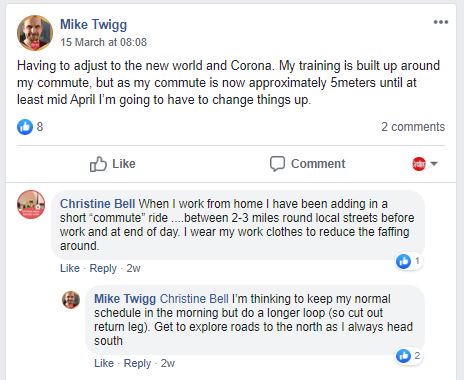464x380 pixels.
Task: Open Mike Twigg's profile picture on the post
Action: pyautogui.click(x=35, y=33)
